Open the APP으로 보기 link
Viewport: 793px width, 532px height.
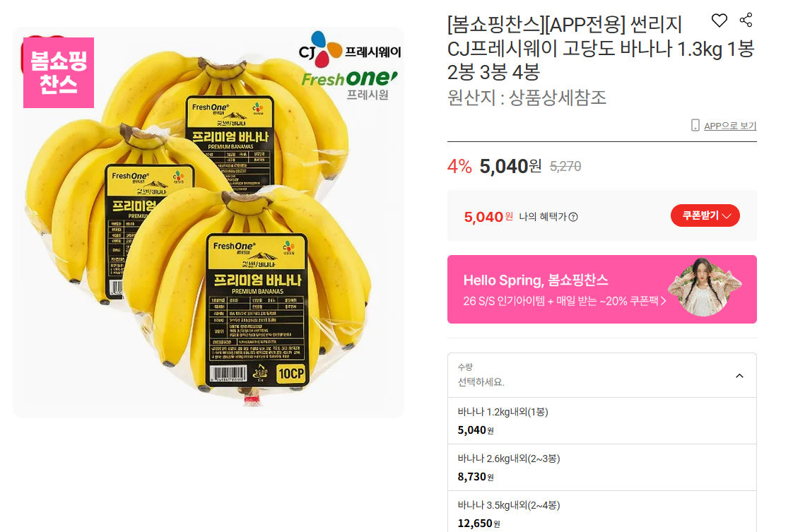tap(730, 126)
